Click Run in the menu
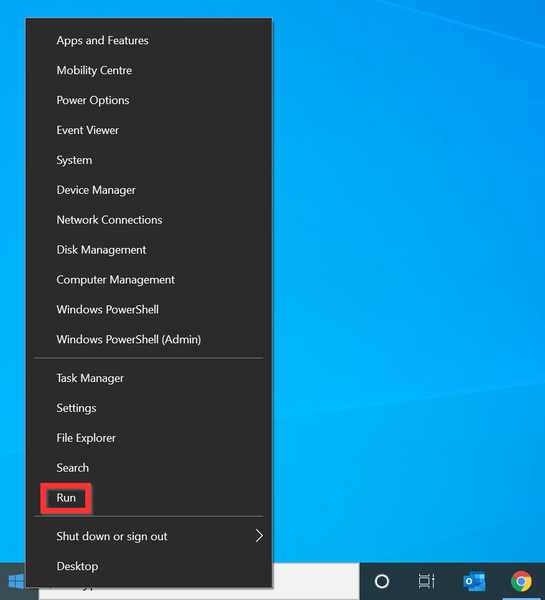Image resolution: width=545 pixels, height=600 pixels. pos(149,498)
